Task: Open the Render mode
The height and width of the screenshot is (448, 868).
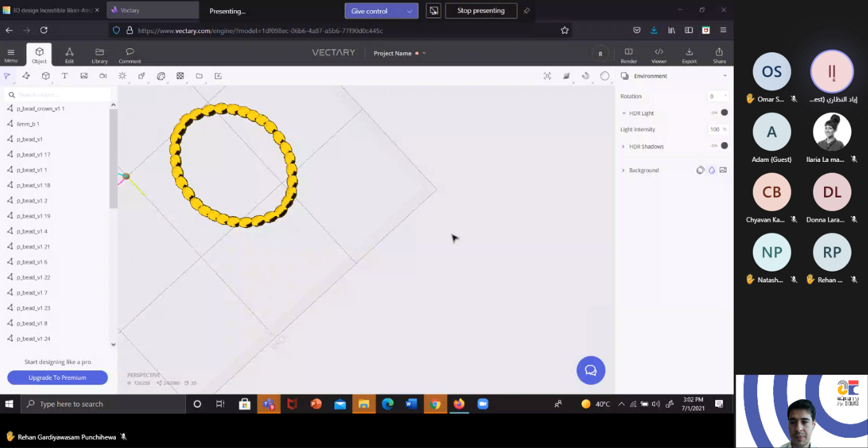Action: point(629,55)
